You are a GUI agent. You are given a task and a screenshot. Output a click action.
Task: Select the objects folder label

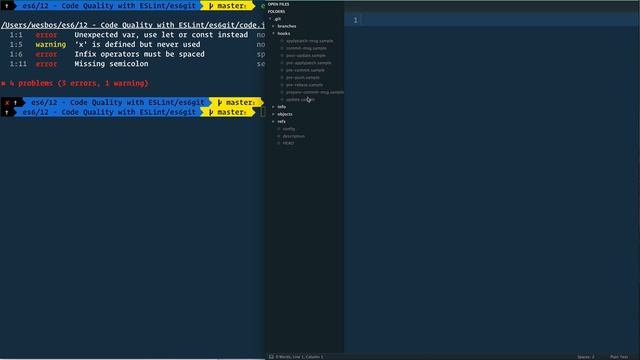click(284, 114)
